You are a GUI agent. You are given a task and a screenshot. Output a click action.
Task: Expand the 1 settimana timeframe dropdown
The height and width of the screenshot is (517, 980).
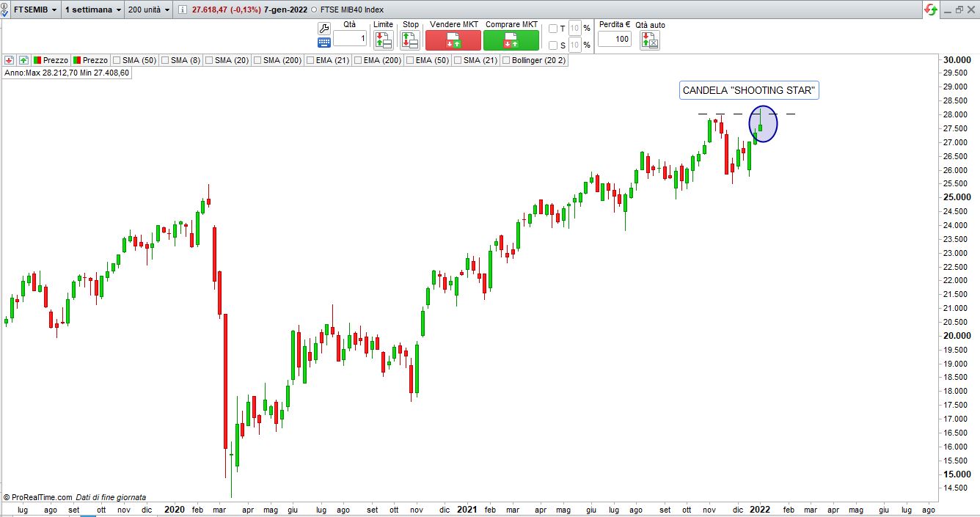92,10
